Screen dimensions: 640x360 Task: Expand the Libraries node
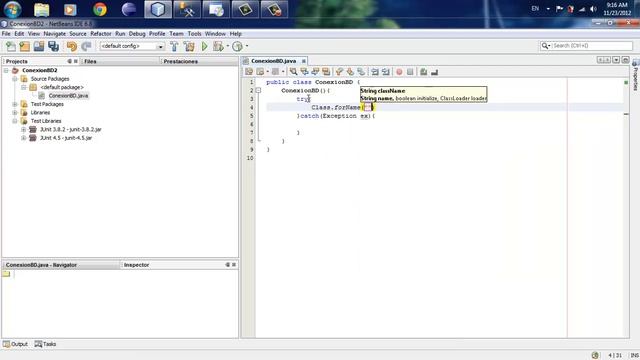click(15, 113)
